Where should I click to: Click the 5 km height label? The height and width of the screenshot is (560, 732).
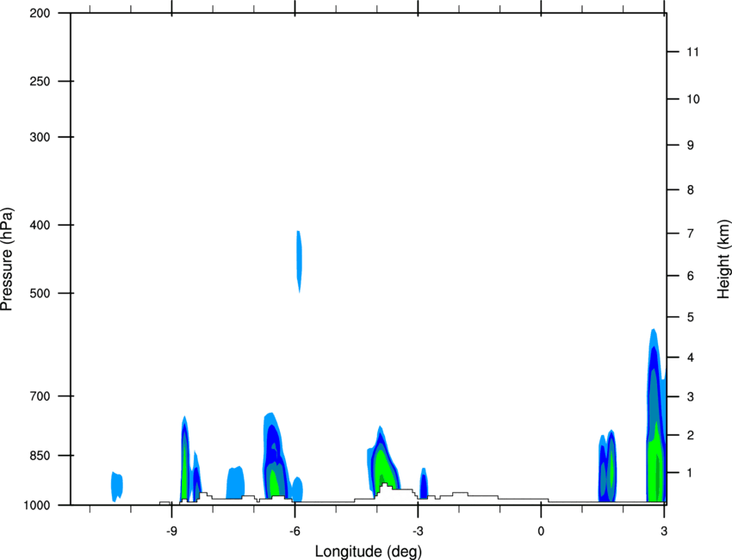click(691, 317)
